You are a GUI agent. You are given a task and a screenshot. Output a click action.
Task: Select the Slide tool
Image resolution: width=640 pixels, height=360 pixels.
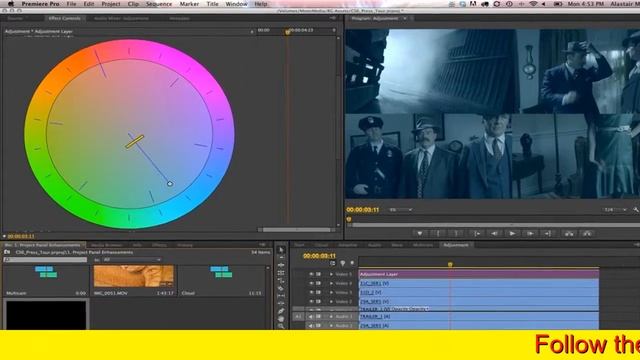click(x=281, y=304)
